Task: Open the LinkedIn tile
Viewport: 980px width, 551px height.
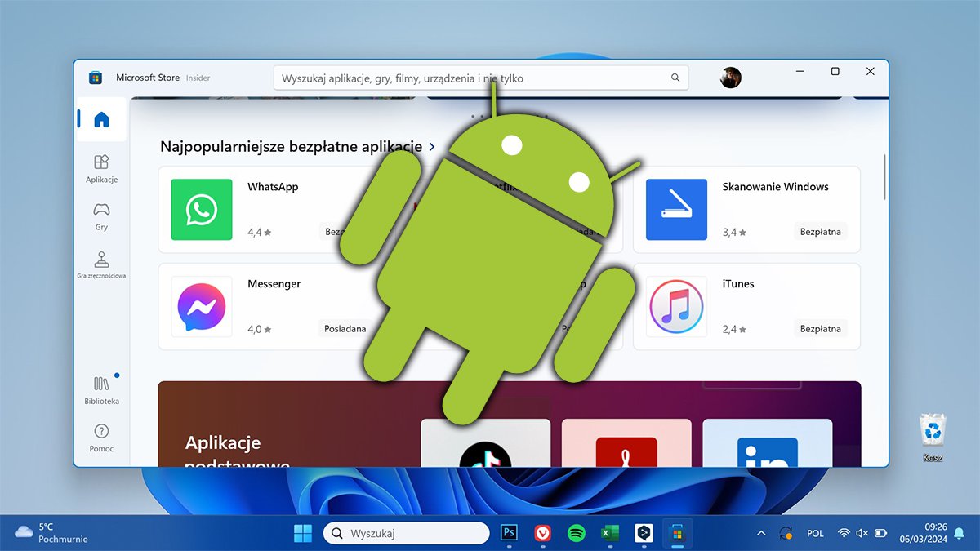Action: point(768,442)
